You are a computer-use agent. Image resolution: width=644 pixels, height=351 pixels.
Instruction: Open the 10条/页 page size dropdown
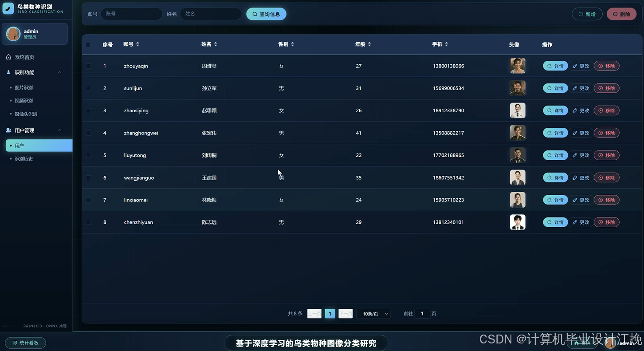(373, 314)
